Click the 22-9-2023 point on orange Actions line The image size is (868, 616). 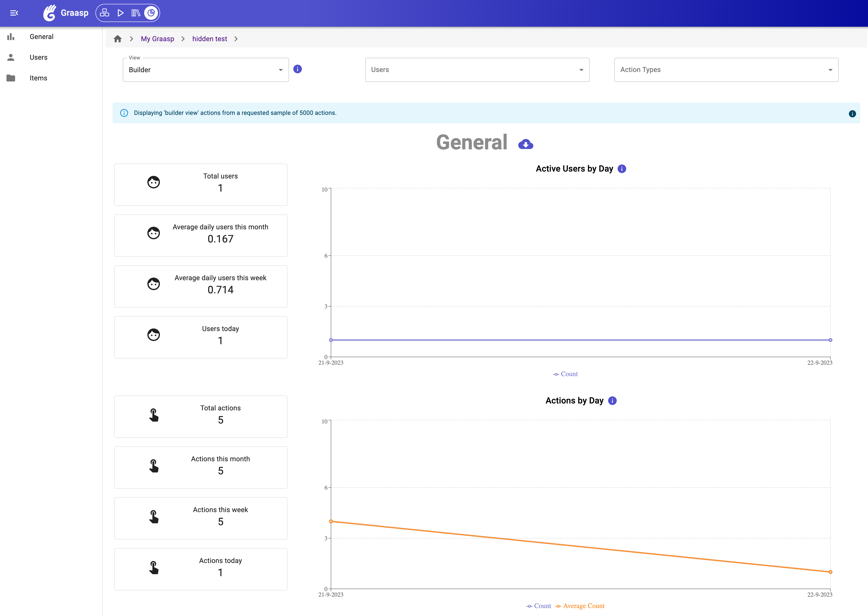tap(831, 572)
